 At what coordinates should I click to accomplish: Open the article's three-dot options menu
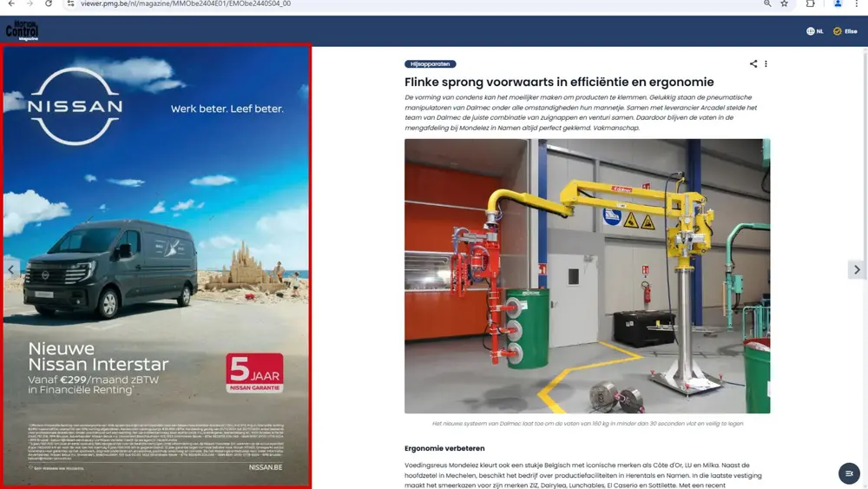[x=766, y=64]
